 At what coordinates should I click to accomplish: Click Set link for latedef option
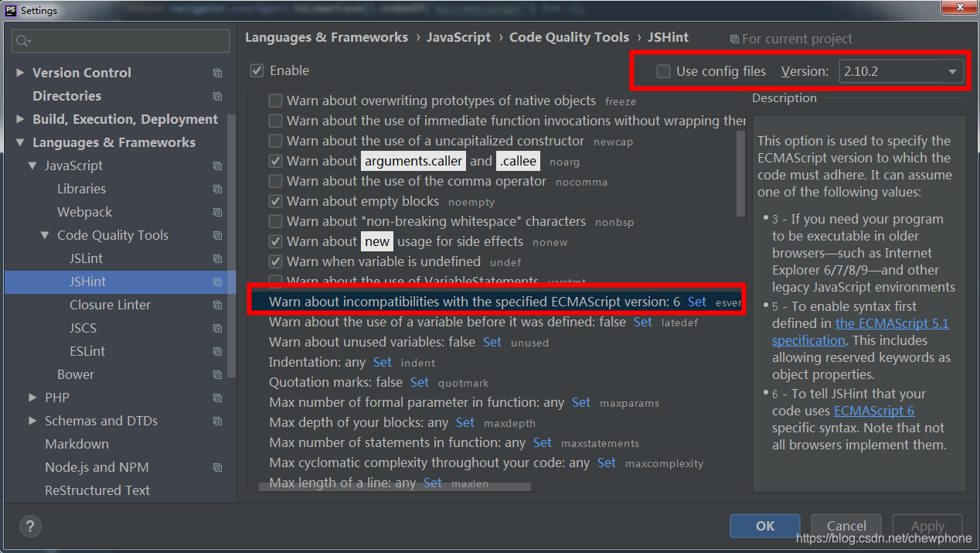pos(643,322)
